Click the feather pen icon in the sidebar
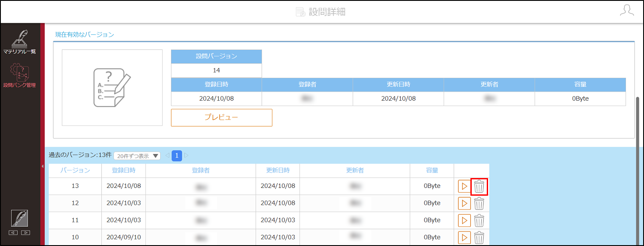This screenshot has width=644, height=246. point(19,218)
